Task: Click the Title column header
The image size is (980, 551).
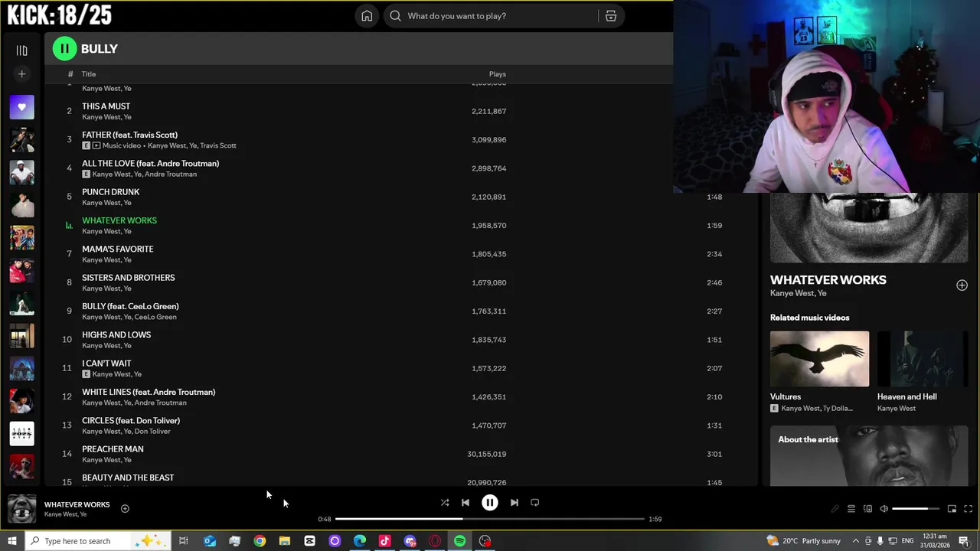Action: [89, 74]
